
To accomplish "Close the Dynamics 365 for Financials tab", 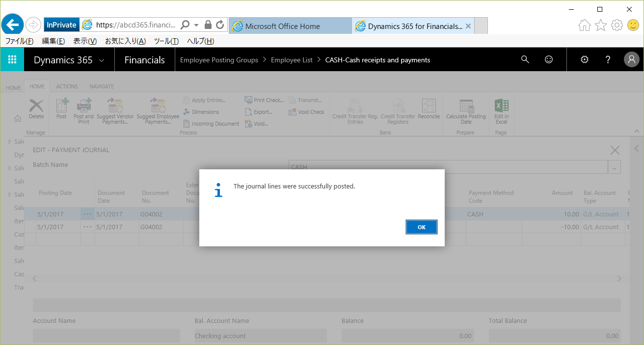I will point(468,26).
